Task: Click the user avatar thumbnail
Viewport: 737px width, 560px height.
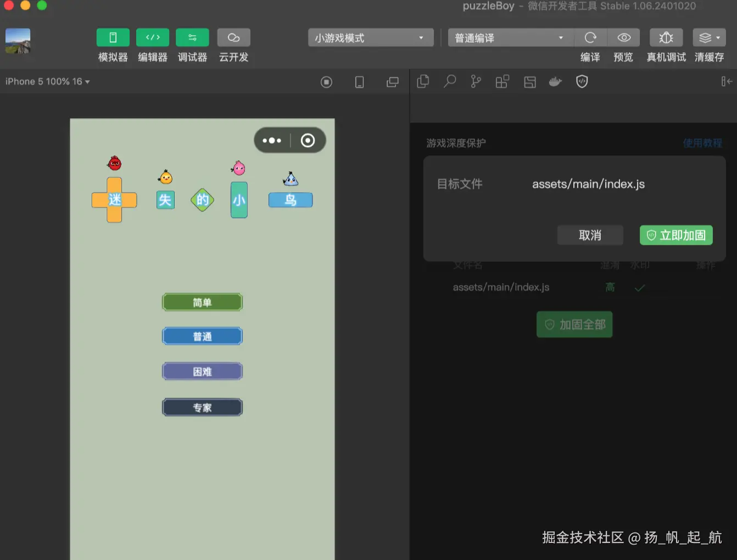Action: (18, 41)
